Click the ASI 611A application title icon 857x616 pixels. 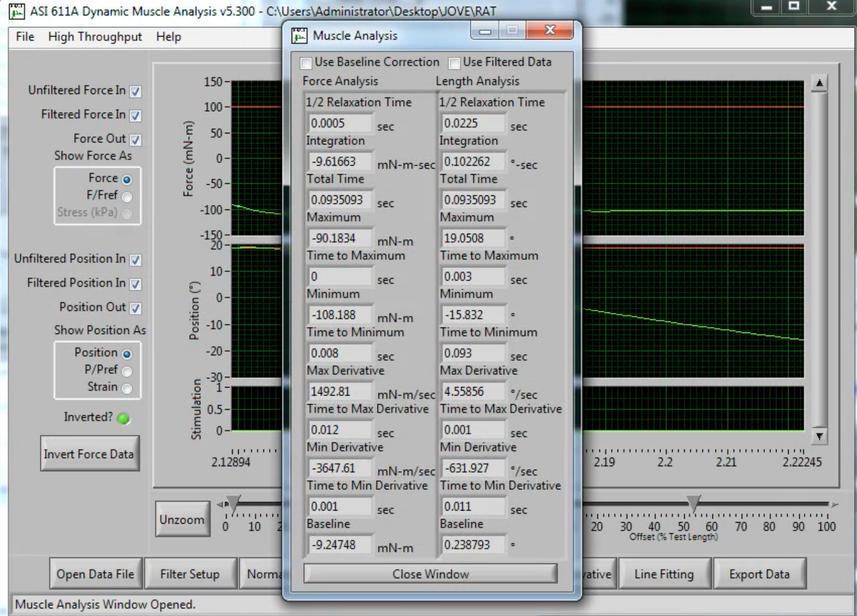pyautogui.click(x=17, y=11)
